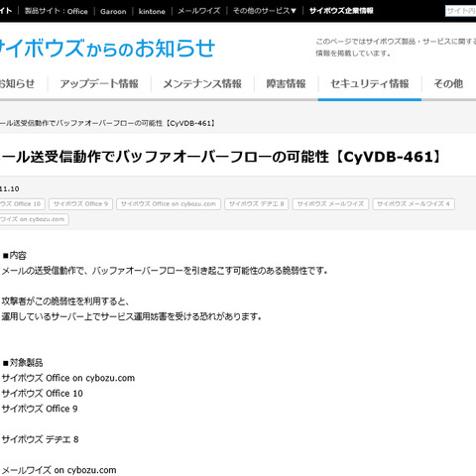Switch to 障害情報 tab
Screen dimensions: 476x476
(287, 83)
